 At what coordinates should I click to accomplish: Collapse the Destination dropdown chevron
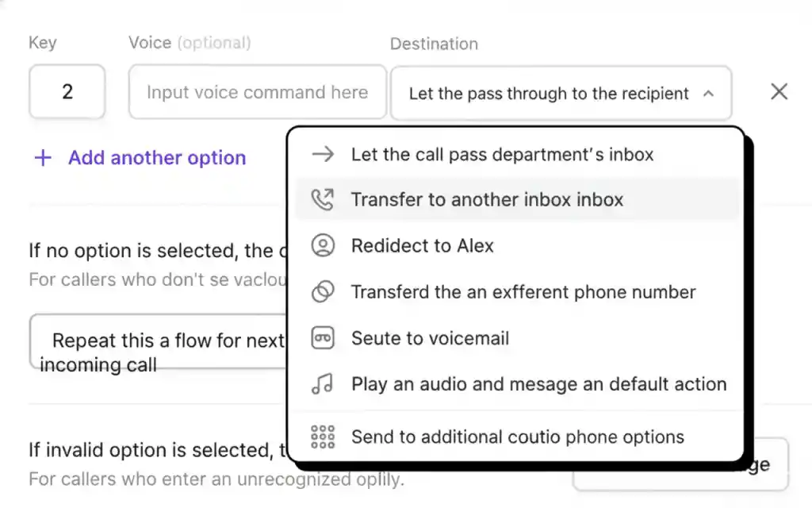point(708,94)
